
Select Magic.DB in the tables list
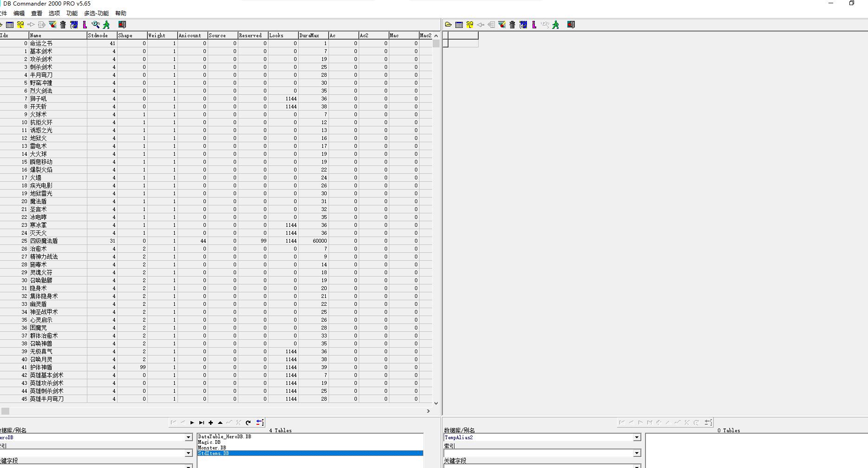click(x=209, y=442)
